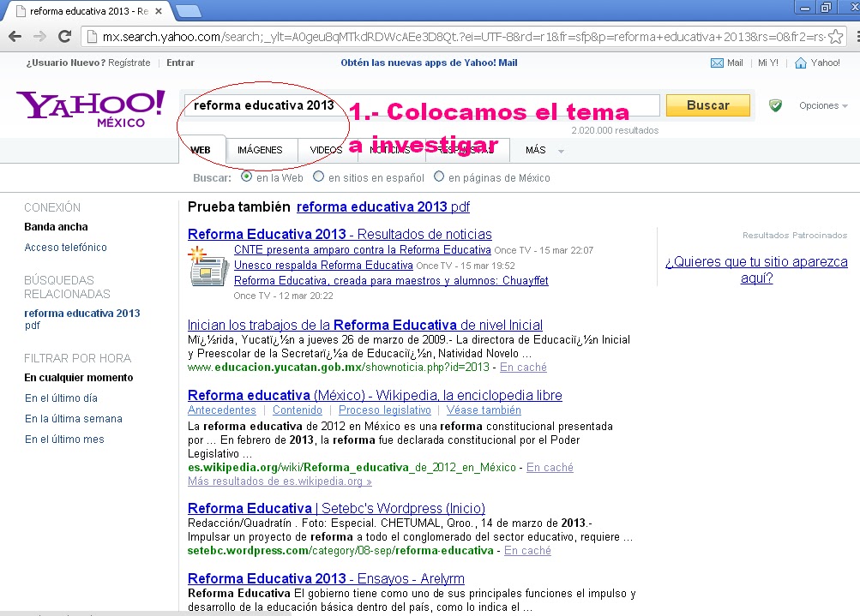Viewport: 860px width, 616px height.
Task: Click related search 'reforma educativa 2013 pdf' in sidebar
Action: tap(81, 319)
